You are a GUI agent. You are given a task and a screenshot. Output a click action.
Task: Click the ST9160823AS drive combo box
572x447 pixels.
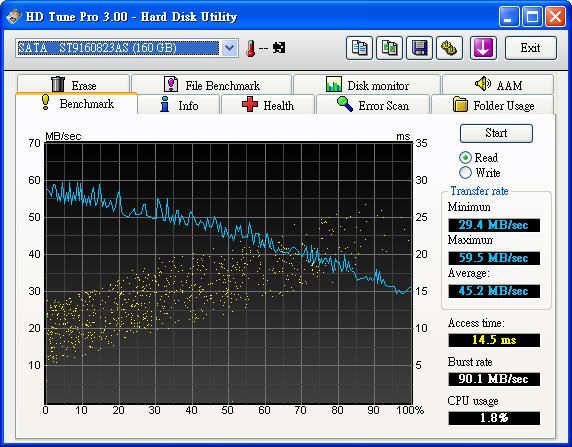[127, 48]
